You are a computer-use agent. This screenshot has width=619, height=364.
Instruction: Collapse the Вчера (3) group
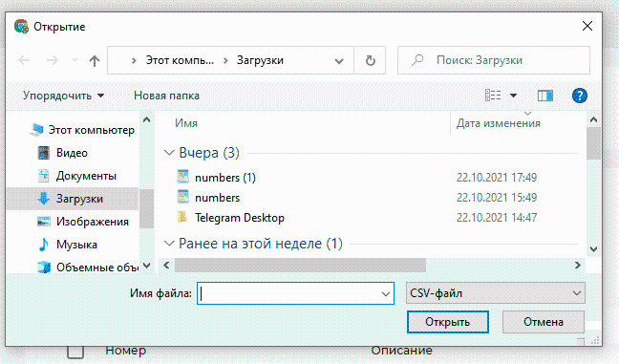tap(169, 153)
